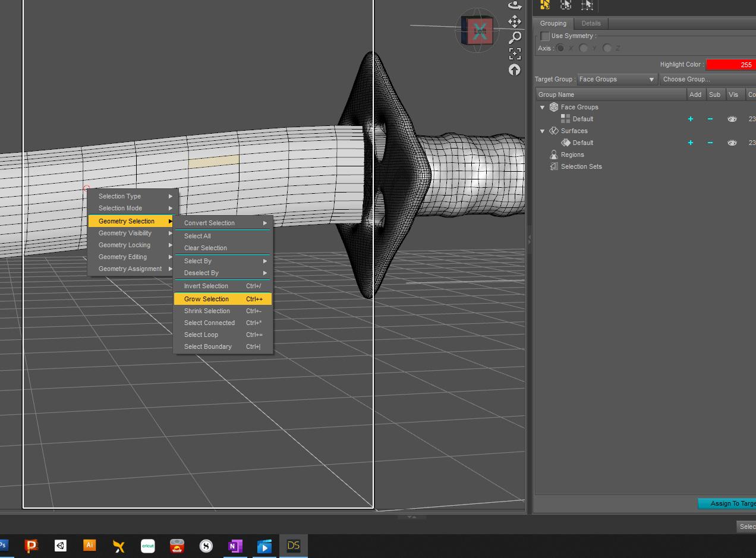Select the marquee selection tool icon

587,5
